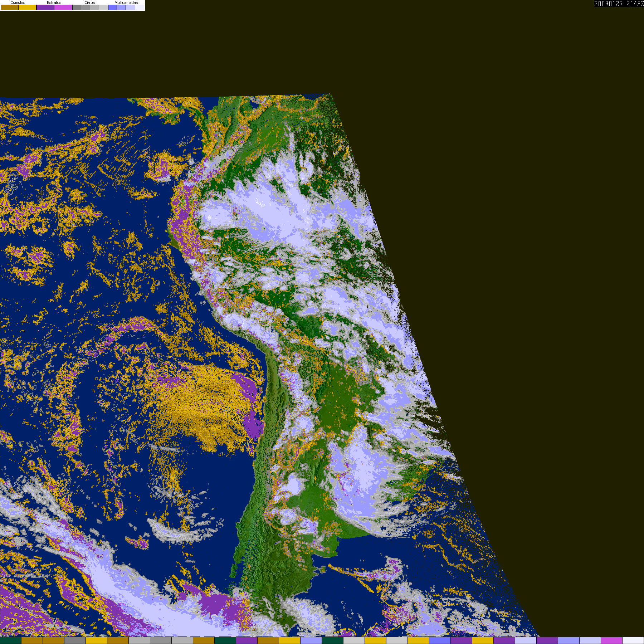The width and height of the screenshot is (644, 644).
Task: Click the 20090127 timestamp text
Action: coord(608,4)
